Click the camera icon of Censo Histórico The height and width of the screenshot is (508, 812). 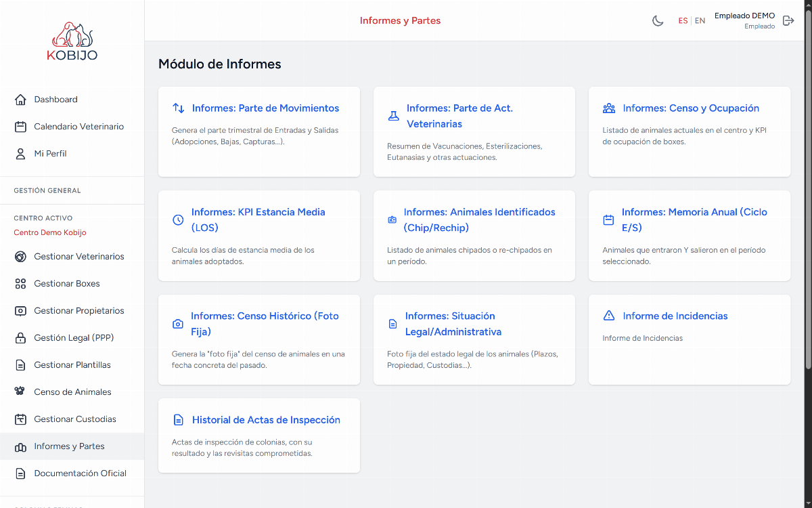coord(178,324)
